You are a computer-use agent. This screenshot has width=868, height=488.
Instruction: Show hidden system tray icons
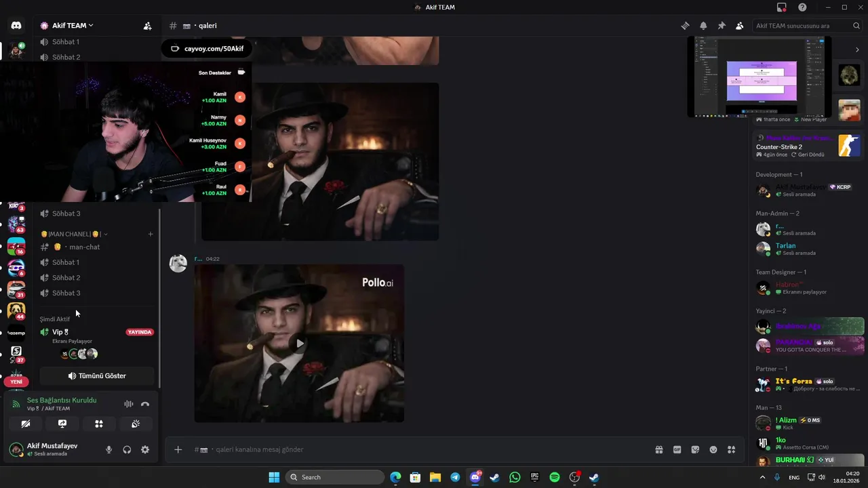(x=762, y=477)
